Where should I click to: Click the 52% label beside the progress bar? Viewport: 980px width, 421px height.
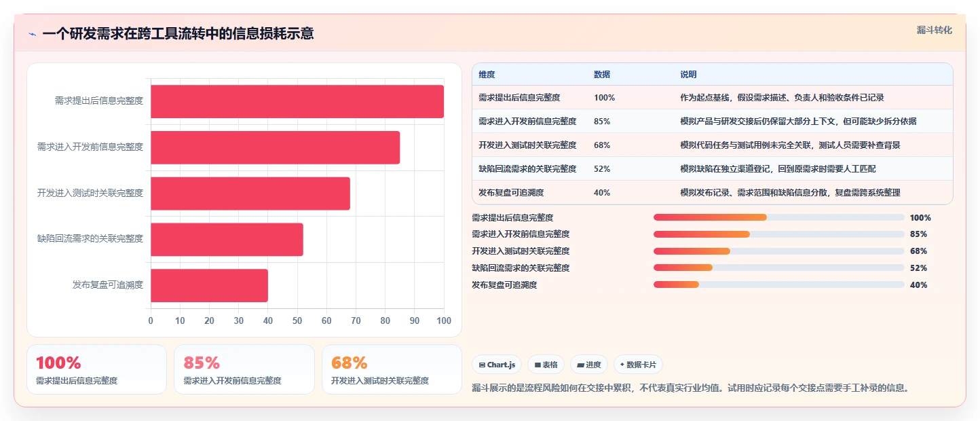point(918,268)
